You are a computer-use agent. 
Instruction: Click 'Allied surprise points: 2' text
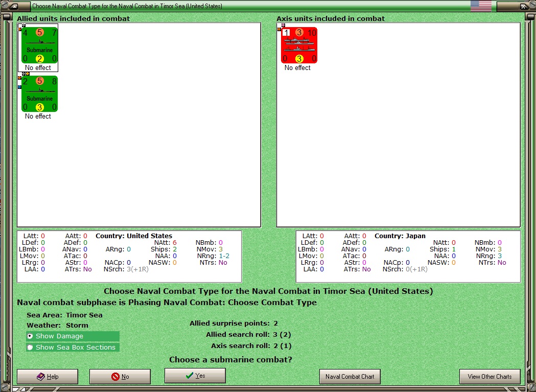coord(234,323)
